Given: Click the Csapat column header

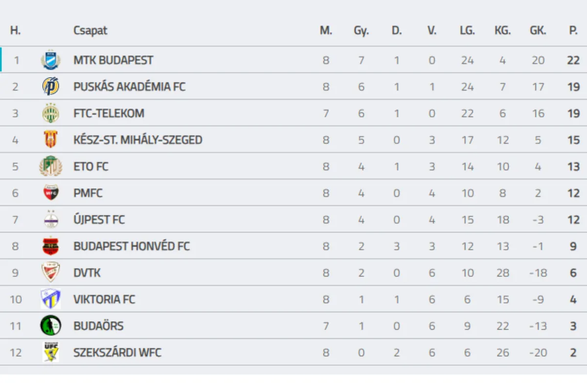Looking at the screenshot, I should click(90, 30).
